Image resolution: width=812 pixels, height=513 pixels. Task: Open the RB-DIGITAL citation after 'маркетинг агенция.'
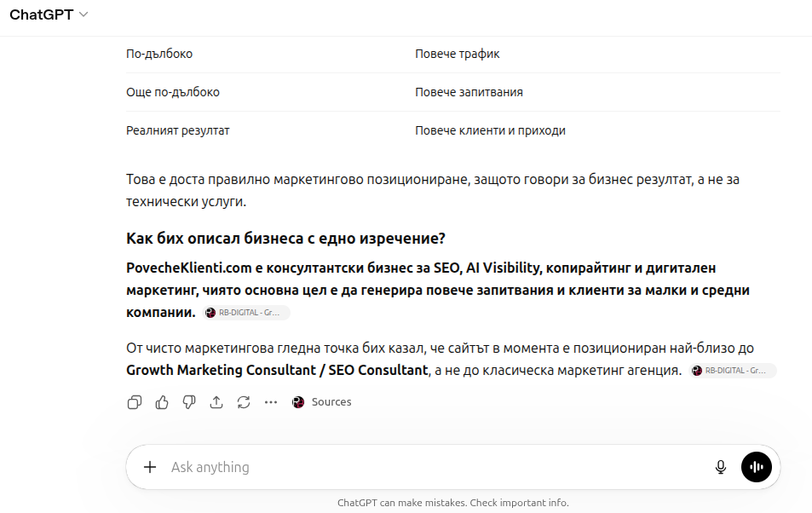point(733,371)
